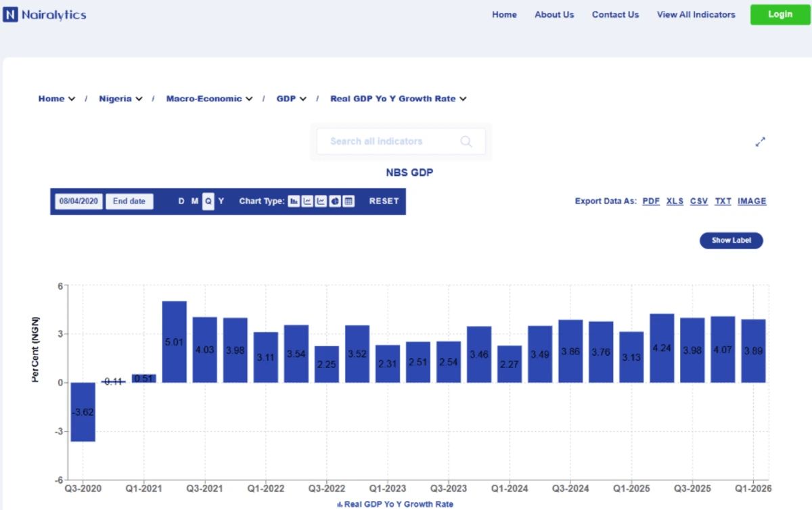812x510 pixels.
Task: Select the bar chart type icon
Action: (x=294, y=201)
